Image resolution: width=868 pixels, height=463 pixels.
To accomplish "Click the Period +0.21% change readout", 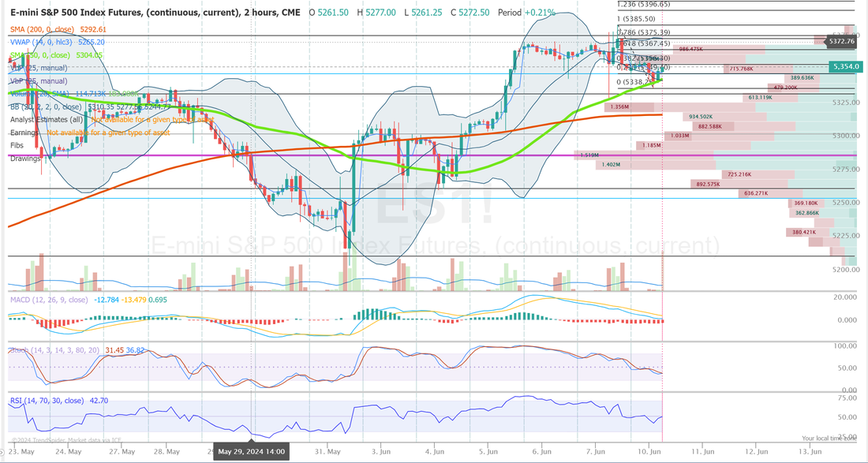I will click(526, 12).
